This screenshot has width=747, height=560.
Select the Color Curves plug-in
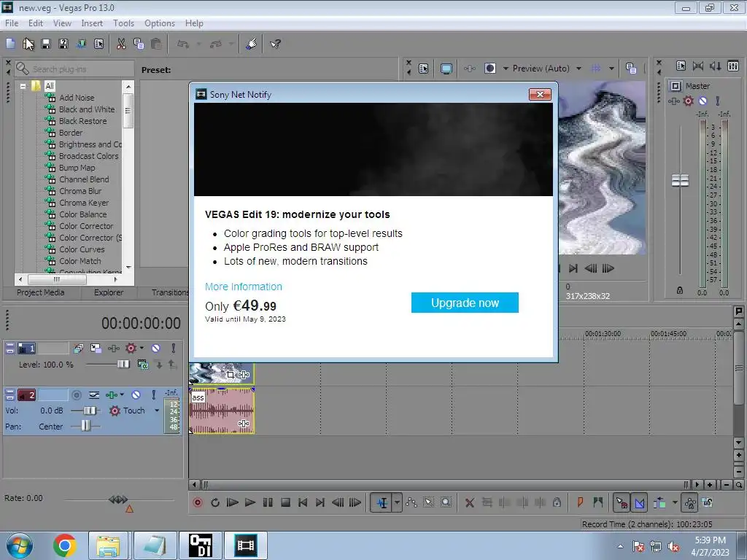click(x=82, y=249)
